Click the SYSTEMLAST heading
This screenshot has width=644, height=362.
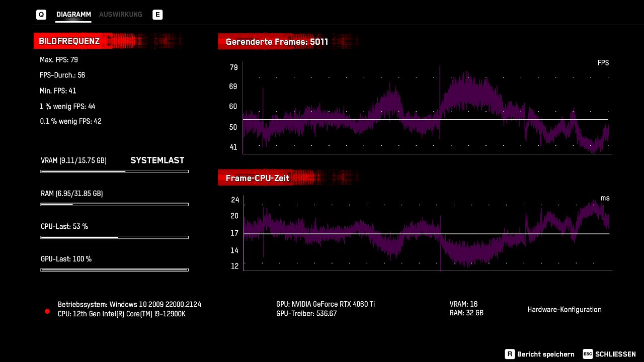click(157, 160)
